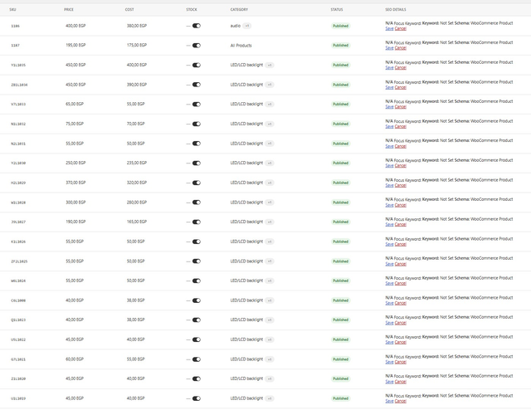Image resolution: width=531 pixels, height=420 pixels.
Task: Click the cost cell 70,00 EGP
Action: tap(136, 124)
